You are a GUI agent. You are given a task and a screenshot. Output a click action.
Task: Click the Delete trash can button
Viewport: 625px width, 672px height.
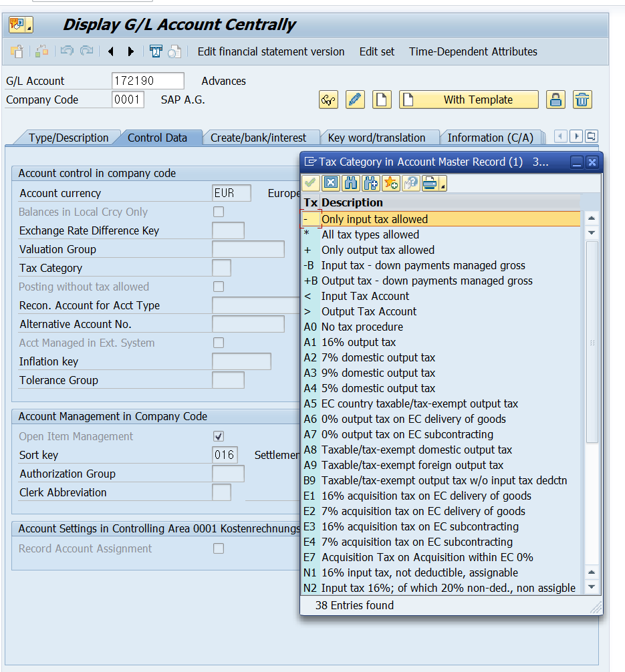[x=582, y=100]
